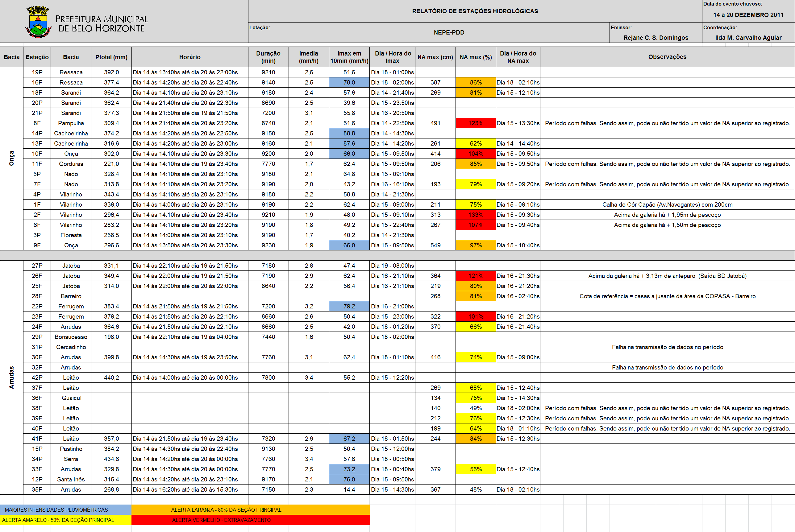Select the 'Observações' column header
This screenshot has width=795, height=532.
click(x=667, y=57)
